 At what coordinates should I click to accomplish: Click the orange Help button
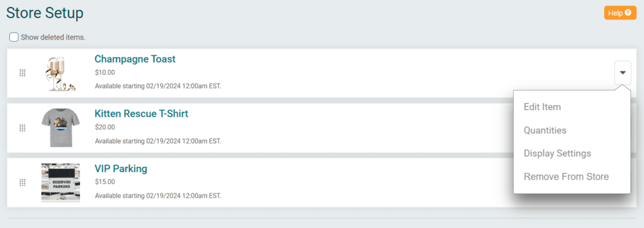pos(620,13)
